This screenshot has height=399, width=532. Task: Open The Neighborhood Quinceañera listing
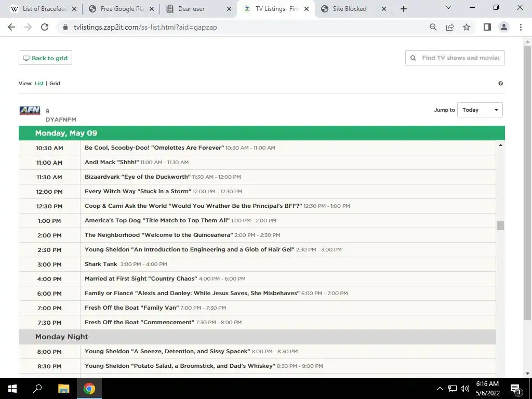tap(159, 235)
